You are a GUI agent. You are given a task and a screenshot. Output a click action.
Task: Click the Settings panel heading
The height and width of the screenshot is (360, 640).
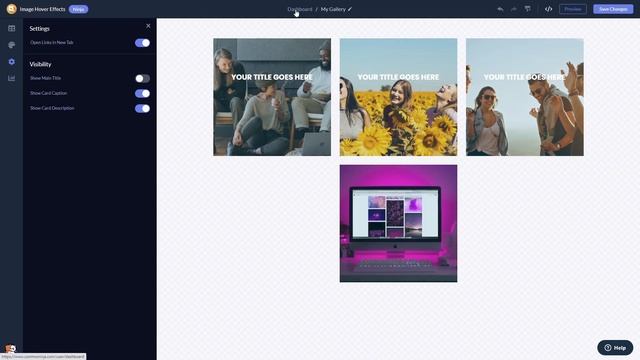[x=40, y=29]
